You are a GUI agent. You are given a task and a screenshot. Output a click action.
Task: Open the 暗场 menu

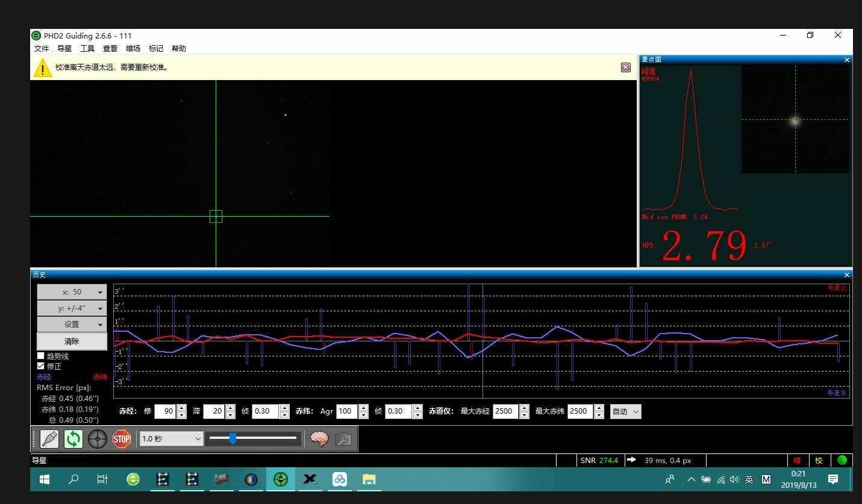(133, 49)
